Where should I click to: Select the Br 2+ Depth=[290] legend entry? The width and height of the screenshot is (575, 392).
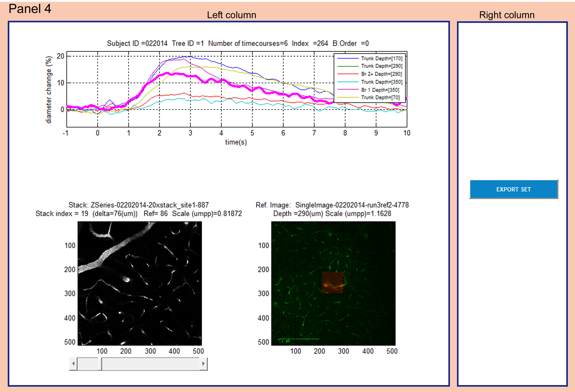pyautogui.click(x=381, y=74)
